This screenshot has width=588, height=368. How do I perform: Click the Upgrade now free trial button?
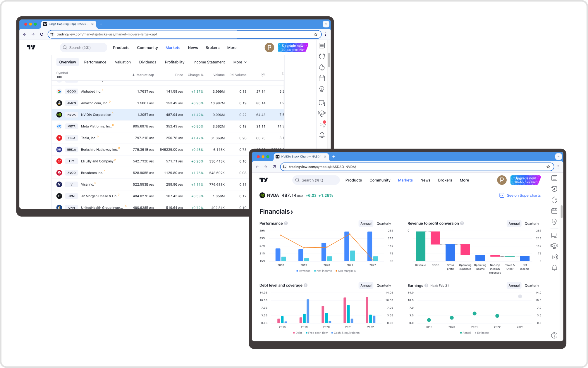coord(525,180)
